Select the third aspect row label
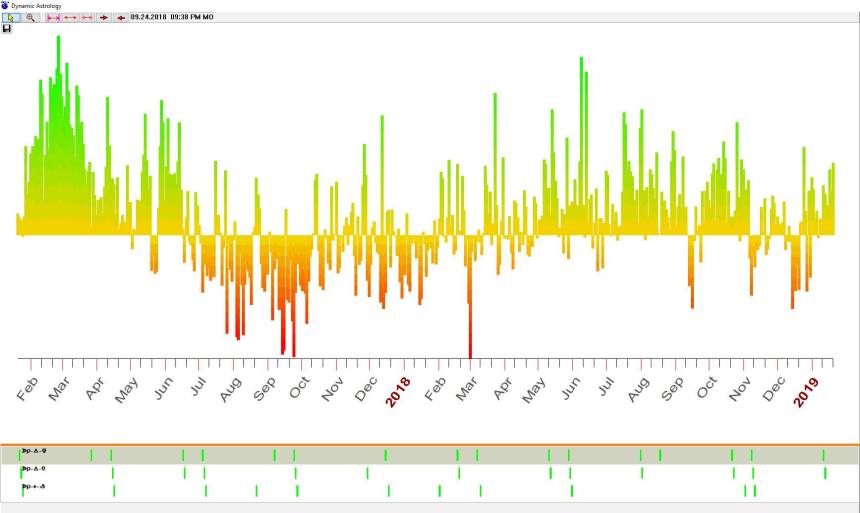This screenshot has height=513, width=860. 33,486
